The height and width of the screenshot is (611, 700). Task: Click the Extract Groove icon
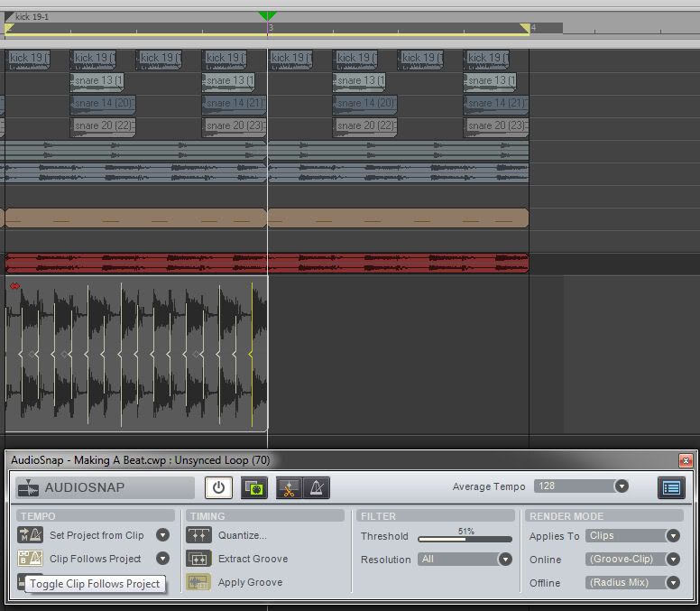coord(198,559)
